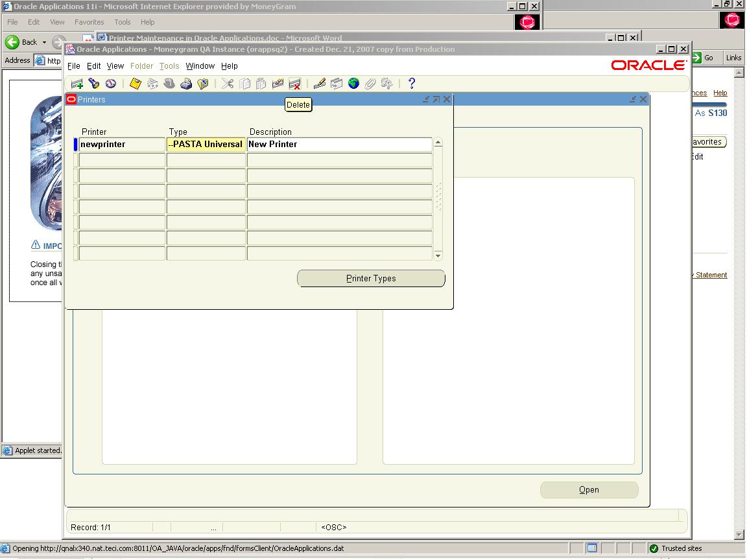The image size is (747, 560).
Task: Open the Translations globe icon
Action: tap(353, 84)
